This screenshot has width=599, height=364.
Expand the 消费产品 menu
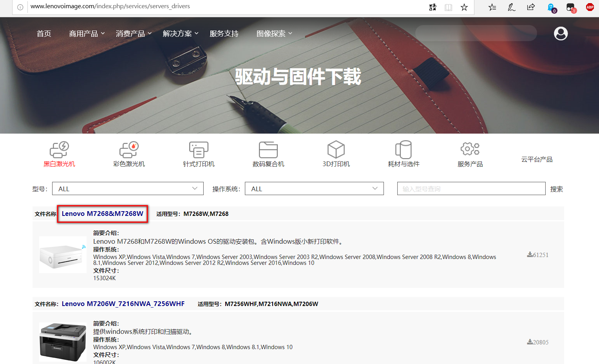coord(134,34)
